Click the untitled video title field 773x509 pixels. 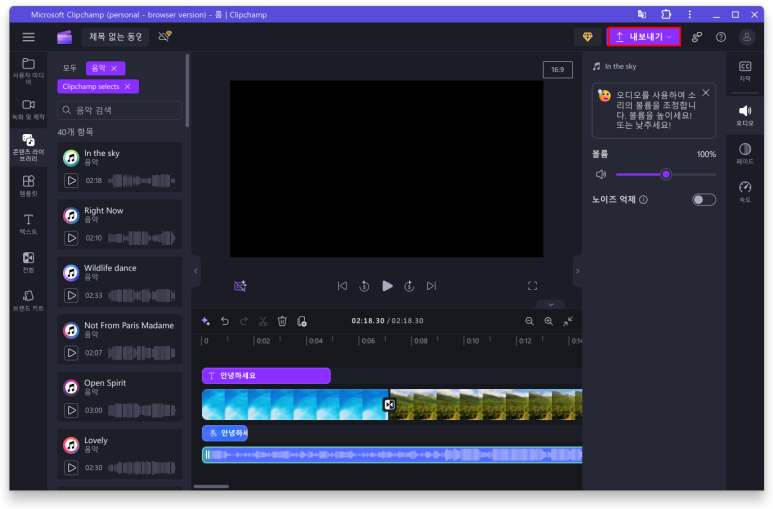115,37
